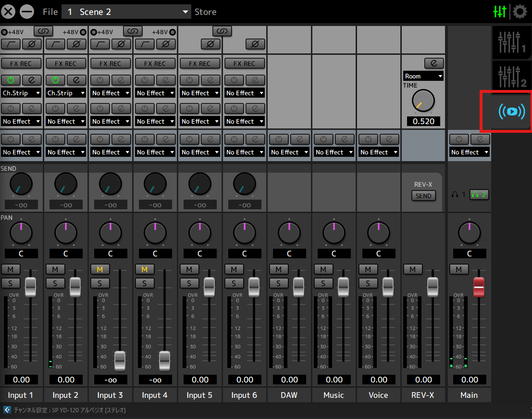Invert phase on Input 5
This screenshot has width=532, height=419.
[x=210, y=44]
